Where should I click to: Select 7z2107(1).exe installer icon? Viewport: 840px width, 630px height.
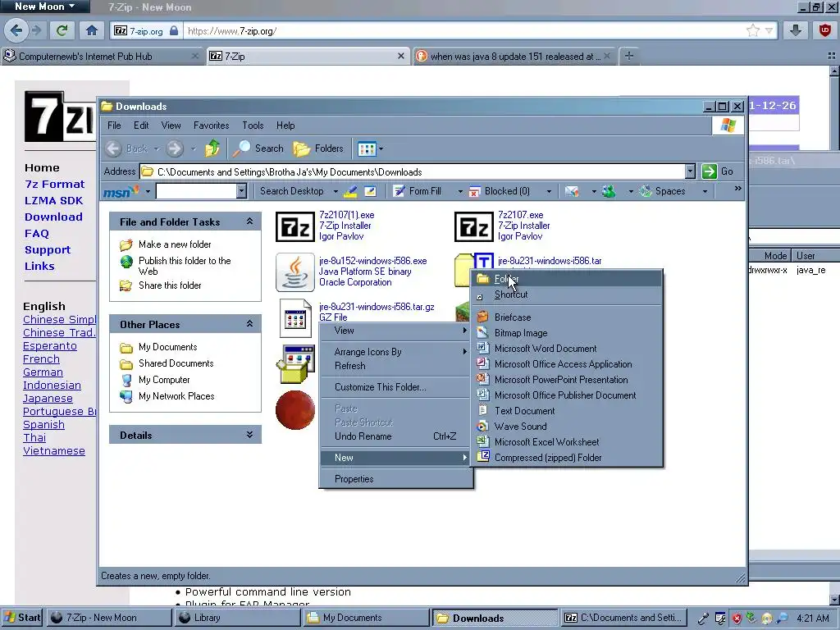(294, 226)
